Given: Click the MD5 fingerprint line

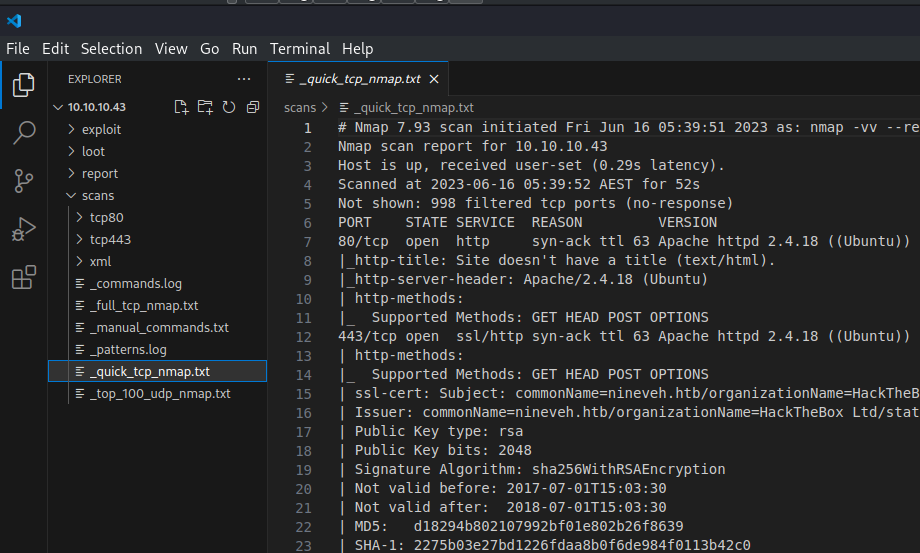Looking at the screenshot, I should point(510,527).
